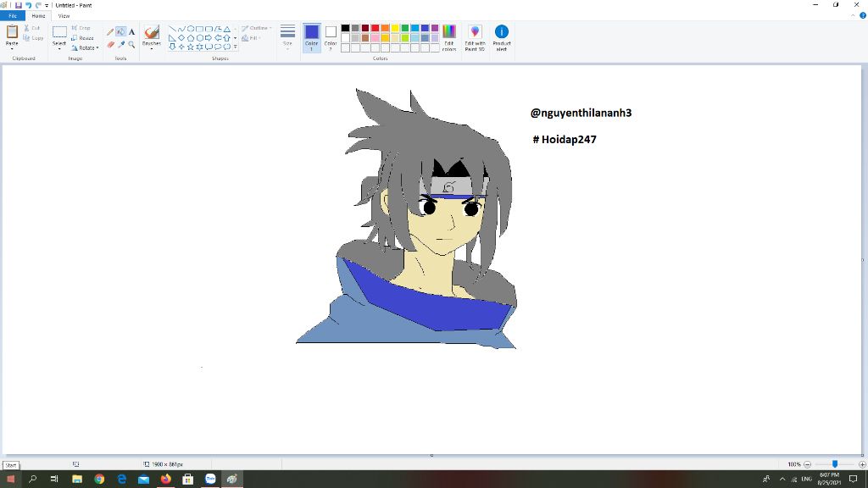Click the zoom out minus button
This screenshot has height=488, width=868.
[x=807, y=464]
